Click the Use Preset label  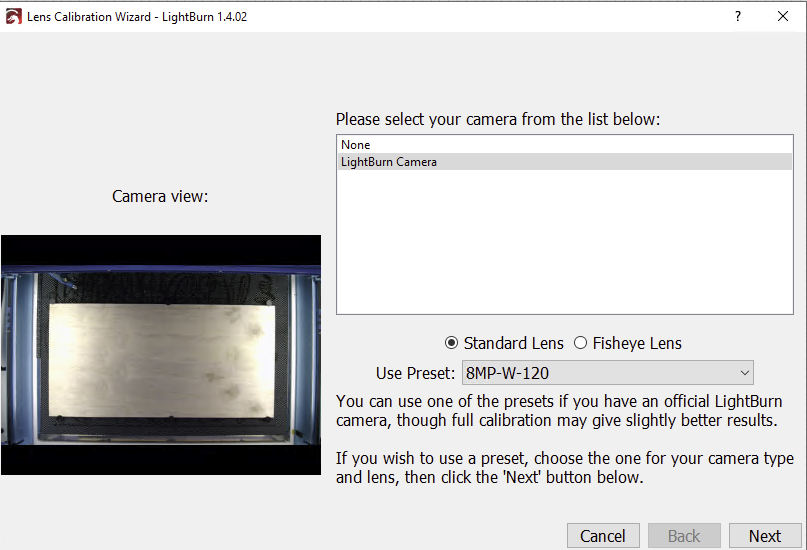pos(415,373)
